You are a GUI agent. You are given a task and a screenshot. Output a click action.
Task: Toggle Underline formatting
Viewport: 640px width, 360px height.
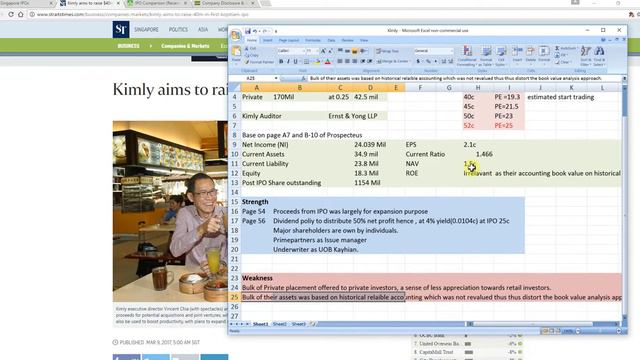[295, 62]
